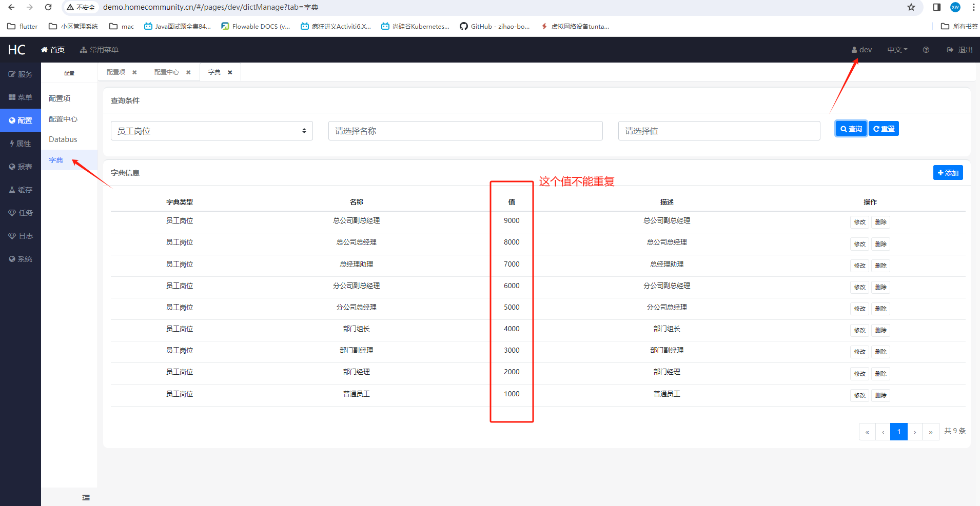Click the 重置 reset button
Image resolution: width=980 pixels, height=506 pixels.
coord(884,129)
